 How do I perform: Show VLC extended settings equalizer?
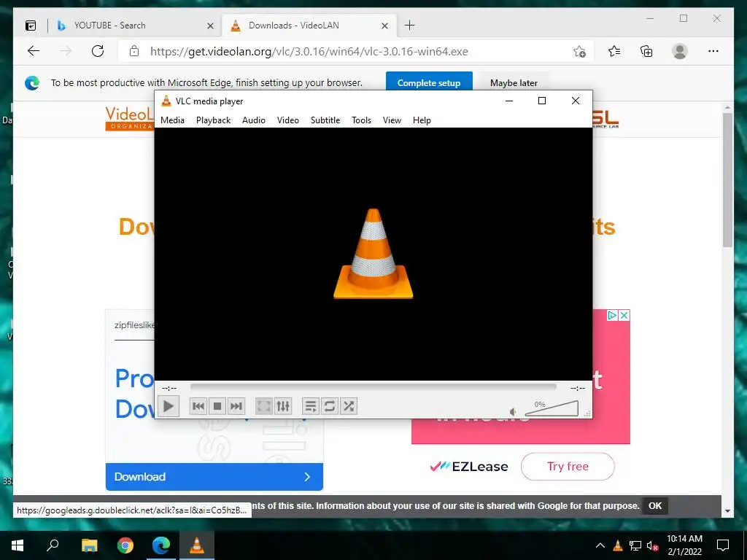pyautogui.click(x=283, y=406)
